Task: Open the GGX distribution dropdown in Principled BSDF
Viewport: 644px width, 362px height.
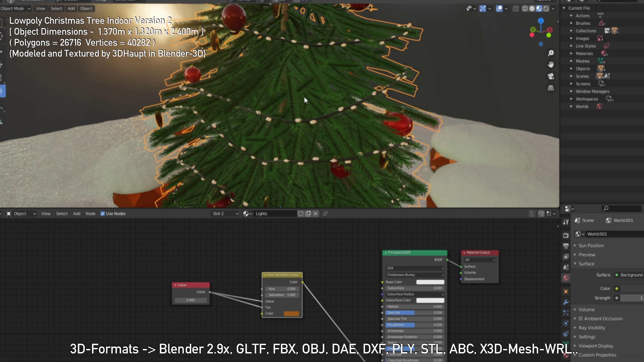Action: (415, 268)
